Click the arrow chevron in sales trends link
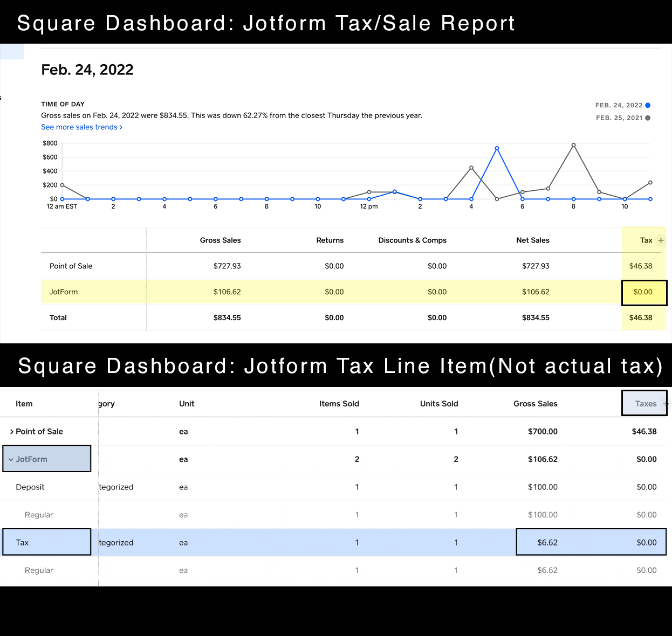 tap(120, 127)
